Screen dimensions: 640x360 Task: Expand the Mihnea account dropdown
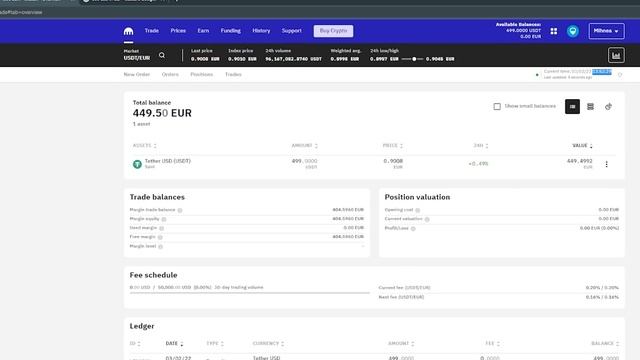606,31
